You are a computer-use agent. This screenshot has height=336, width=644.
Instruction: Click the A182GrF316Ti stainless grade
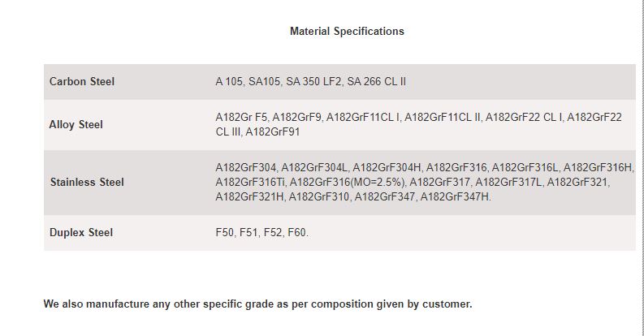250,183
